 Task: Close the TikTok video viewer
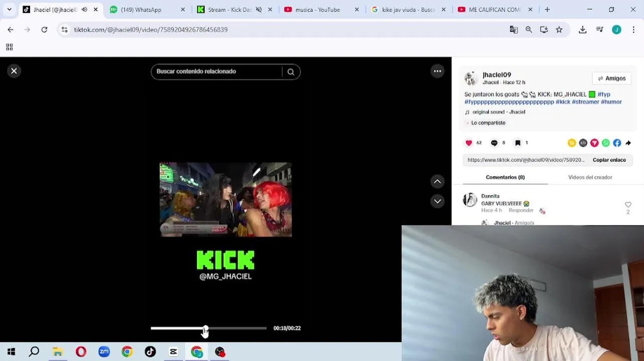click(14, 71)
